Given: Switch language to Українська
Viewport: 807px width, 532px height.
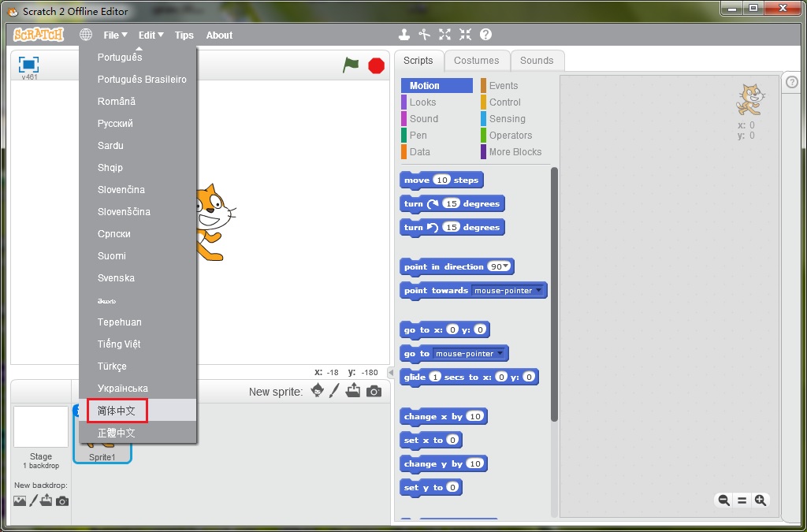Looking at the screenshot, I should tap(138, 389).
